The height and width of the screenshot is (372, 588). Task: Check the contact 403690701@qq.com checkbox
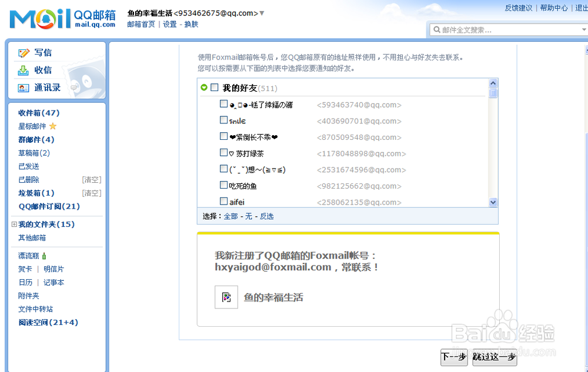click(223, 120)
